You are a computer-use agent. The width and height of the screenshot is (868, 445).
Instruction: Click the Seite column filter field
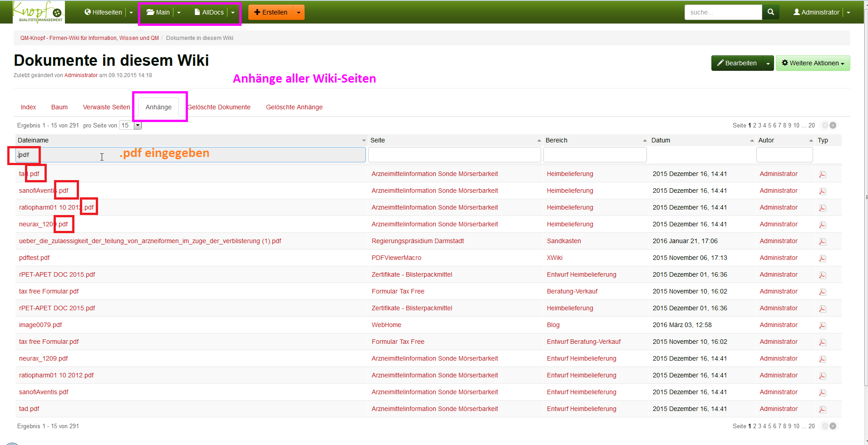(454, 155)
